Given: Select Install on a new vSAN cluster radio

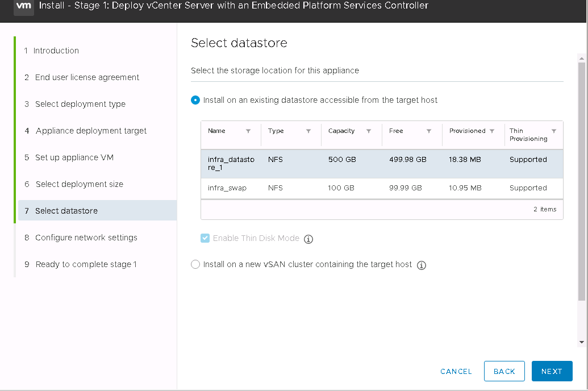Looking at the screenshot, I should tap(195, 264).
